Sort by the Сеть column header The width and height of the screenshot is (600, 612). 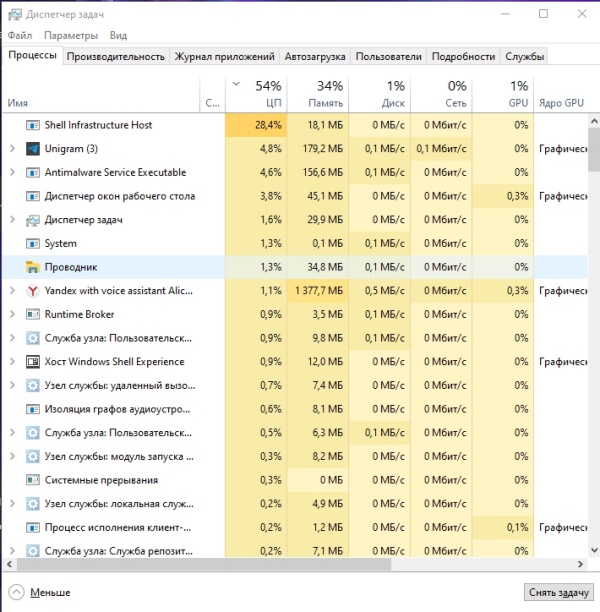[441, 95]
